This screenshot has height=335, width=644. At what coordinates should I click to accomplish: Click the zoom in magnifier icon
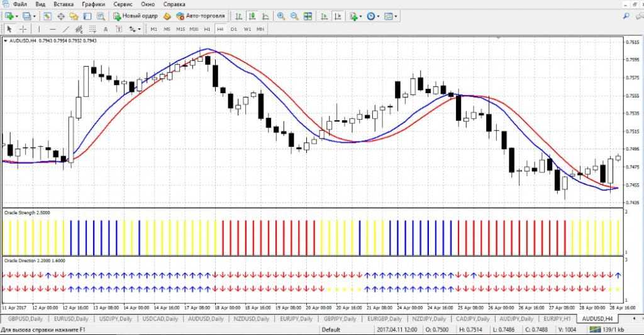point(280,16)
